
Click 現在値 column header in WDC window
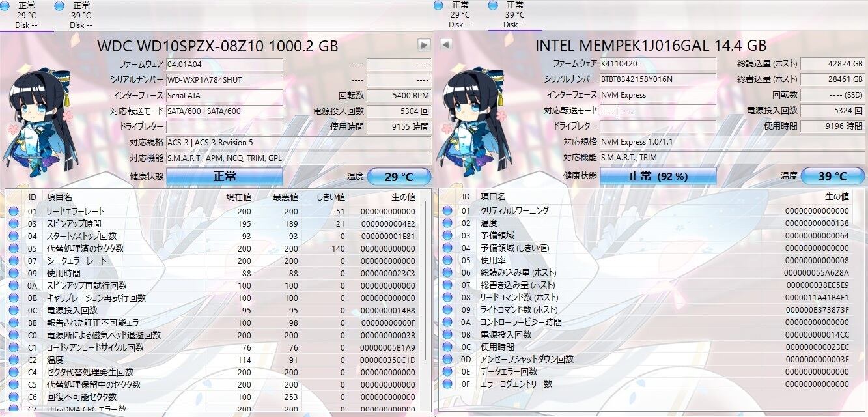(238, 197)
